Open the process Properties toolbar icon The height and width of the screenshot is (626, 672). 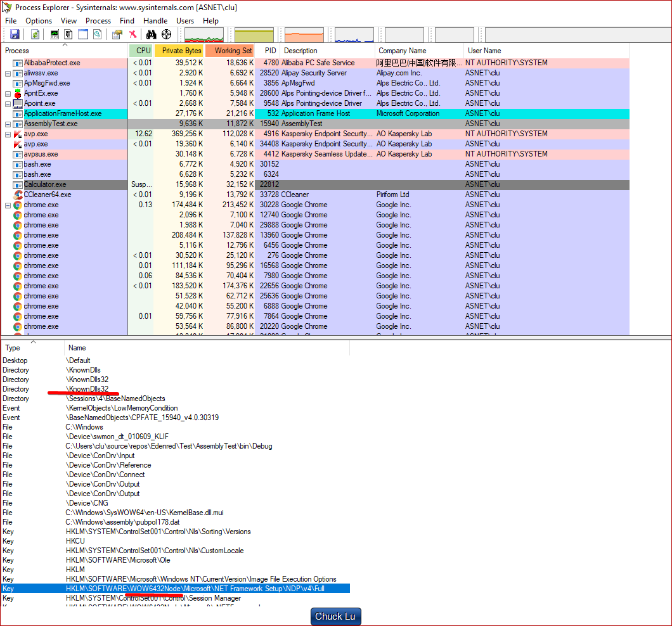coord(117,34)
